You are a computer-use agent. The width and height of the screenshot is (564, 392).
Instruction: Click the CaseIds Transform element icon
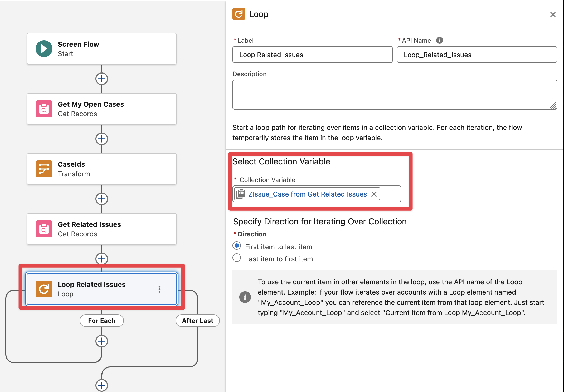point(44,169)
